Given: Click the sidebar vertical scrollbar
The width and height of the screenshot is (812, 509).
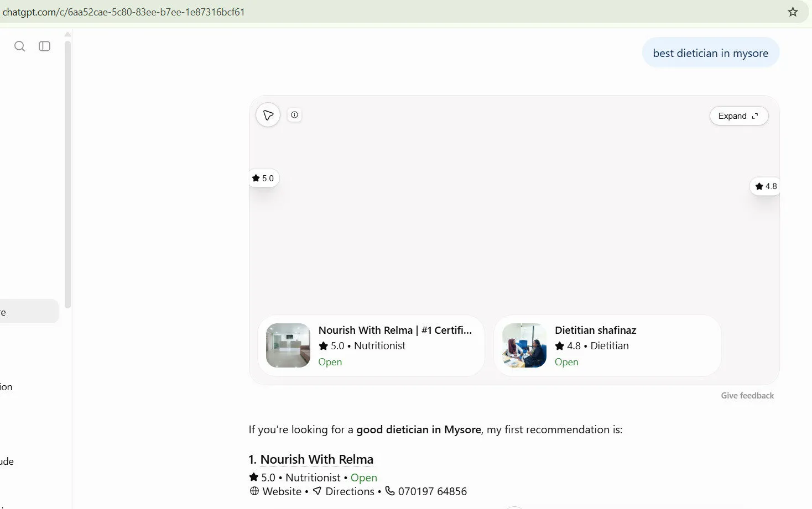Looking at the screenshot, I should point(67,174).
